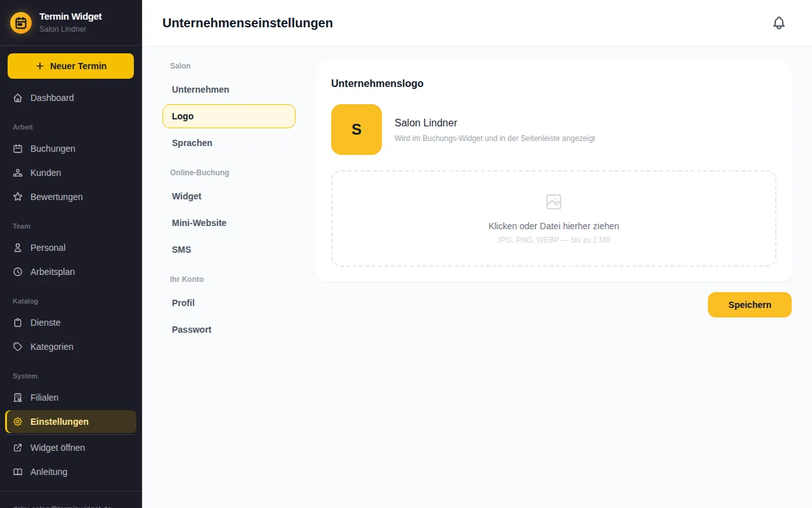Open the Filialen page
This screenshot has width=812, height=508.
tap(70, 398)
